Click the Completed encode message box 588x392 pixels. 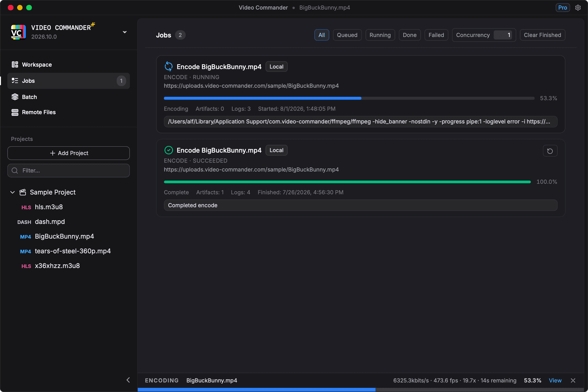point(360,205)
